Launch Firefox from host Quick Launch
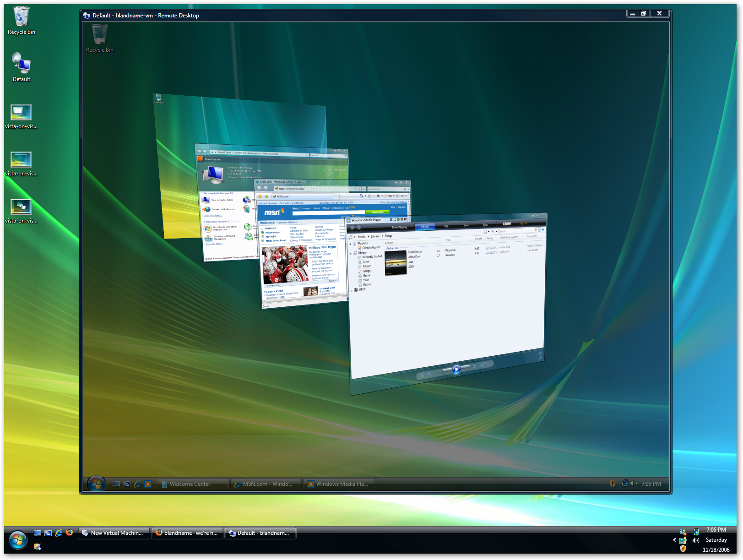This screenshot has width=743, height=560. click(69, 533)
